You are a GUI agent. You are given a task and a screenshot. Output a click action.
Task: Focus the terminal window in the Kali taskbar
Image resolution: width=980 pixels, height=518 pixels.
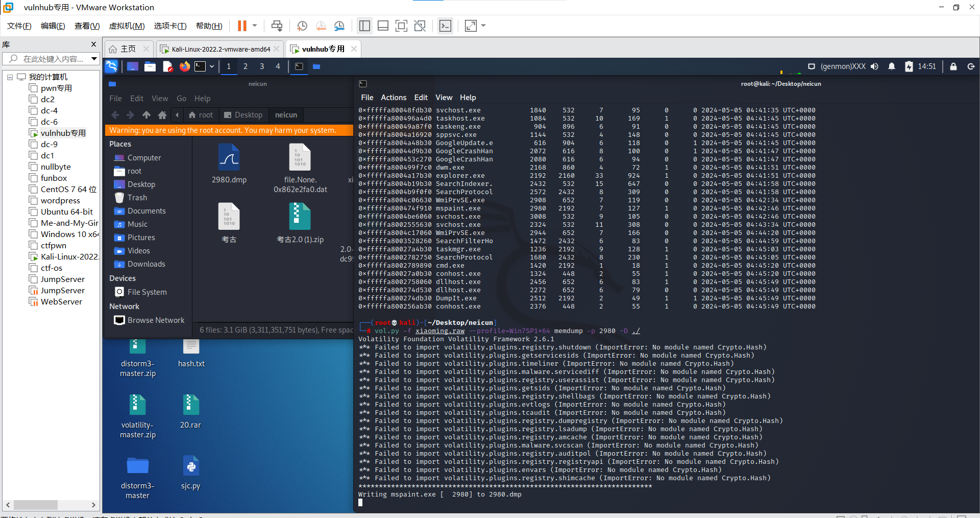point(299,66)
